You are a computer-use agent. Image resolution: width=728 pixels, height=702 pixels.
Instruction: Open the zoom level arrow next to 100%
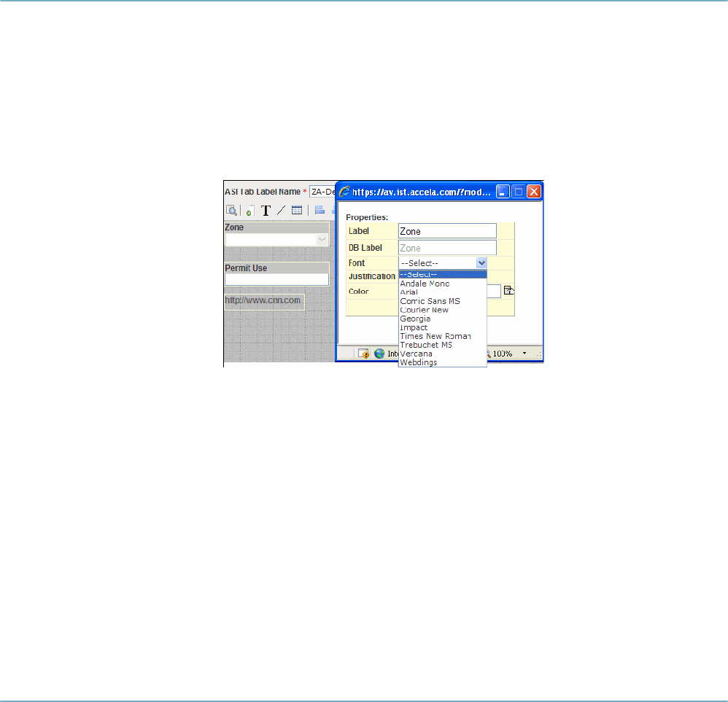pos(524,354)
